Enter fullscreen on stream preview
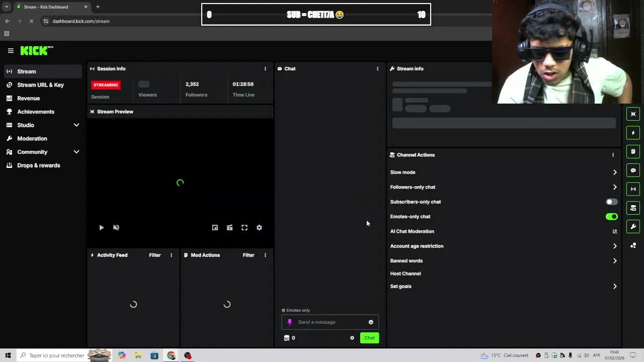The height and width of the screenshot is (362, 644). [x=245, y=228]
